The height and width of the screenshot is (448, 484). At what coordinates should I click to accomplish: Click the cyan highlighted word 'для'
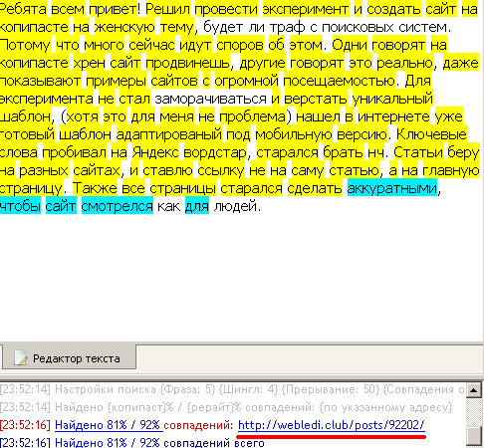click(197, 206)
